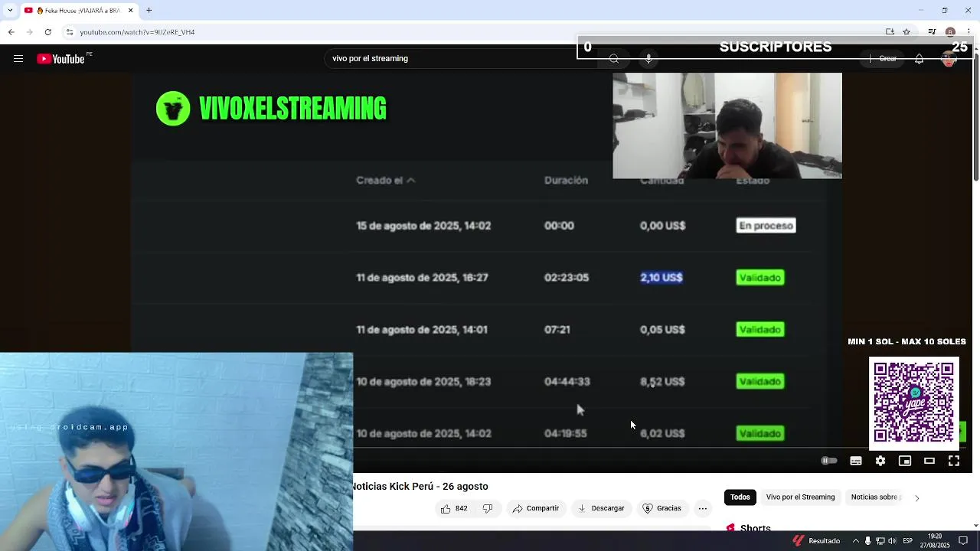Click the Compartir share button
980x551 pixels.
click(x=536, y=508)
